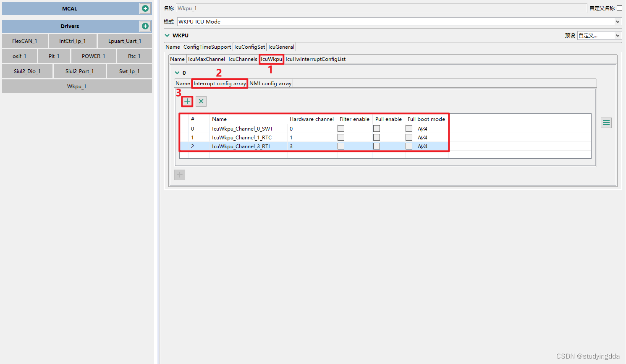This screenshot has height=364, width=626.
Task: Enable Pull for IcuWkpu_Channel_0_SWT
Action: tap(377, 128)
